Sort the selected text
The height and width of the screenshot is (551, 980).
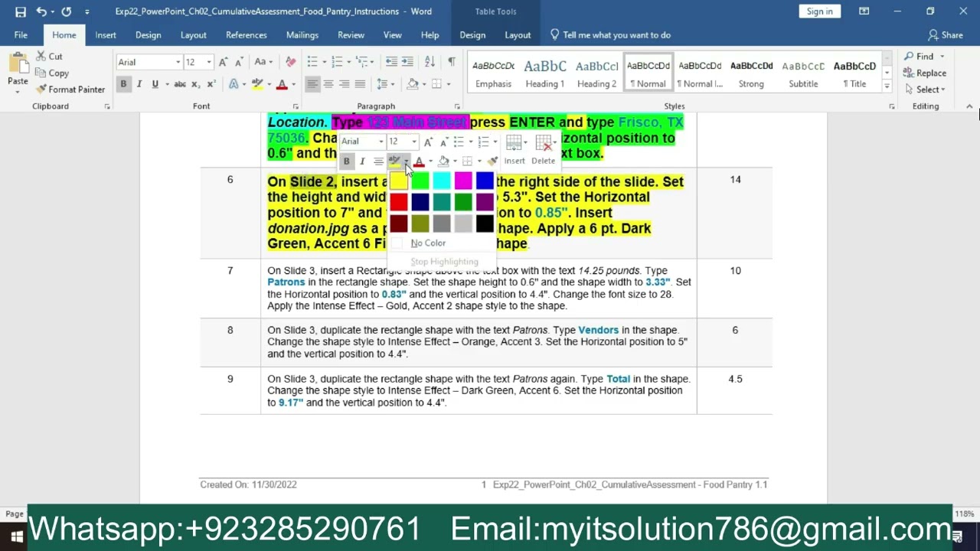point(430,62)
